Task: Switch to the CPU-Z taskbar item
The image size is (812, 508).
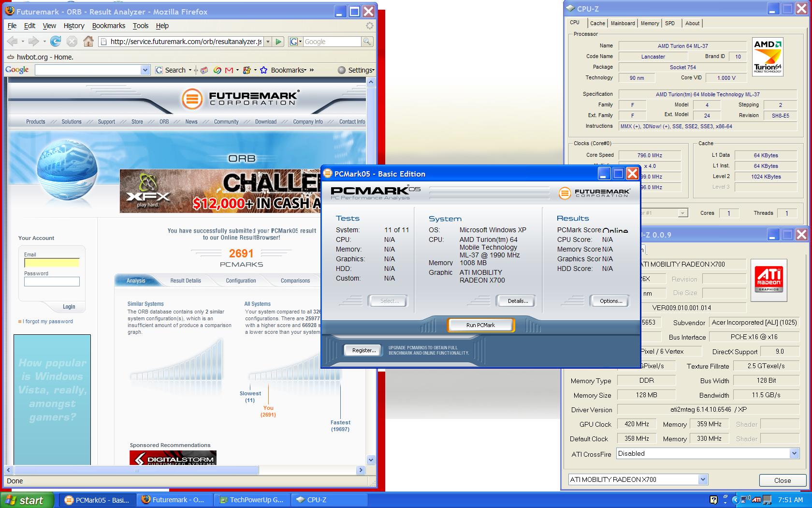Action: click(x=330, y=500)
